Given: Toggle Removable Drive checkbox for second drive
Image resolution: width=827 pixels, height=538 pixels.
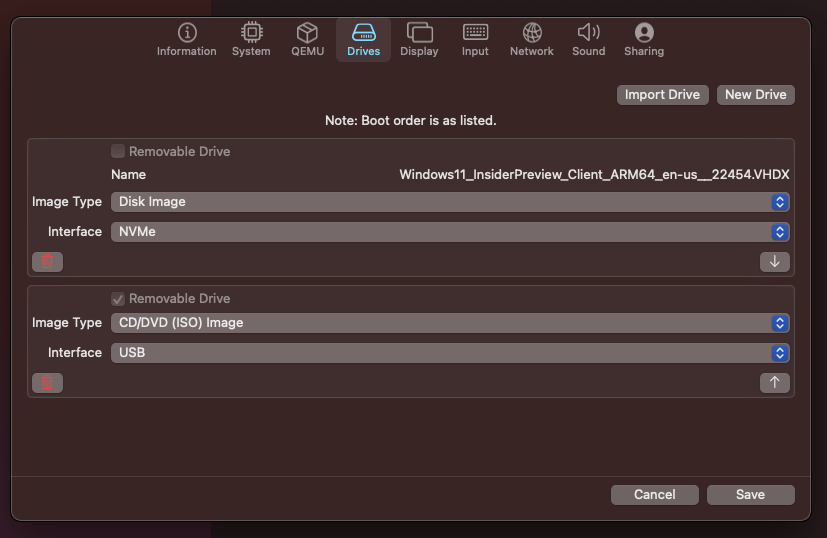Looking at the screenshot, I should click(118, 299).
